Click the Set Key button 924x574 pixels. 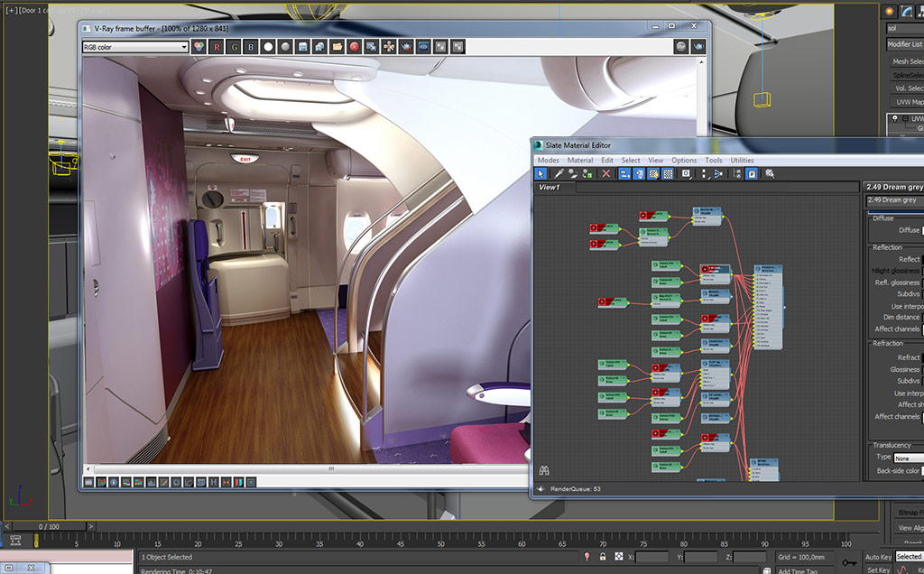coord(878,569)
